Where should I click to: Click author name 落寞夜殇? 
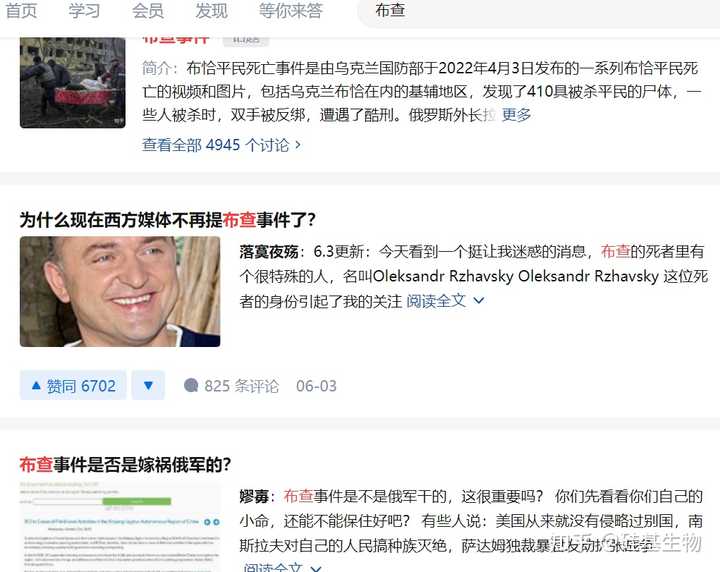269,252
